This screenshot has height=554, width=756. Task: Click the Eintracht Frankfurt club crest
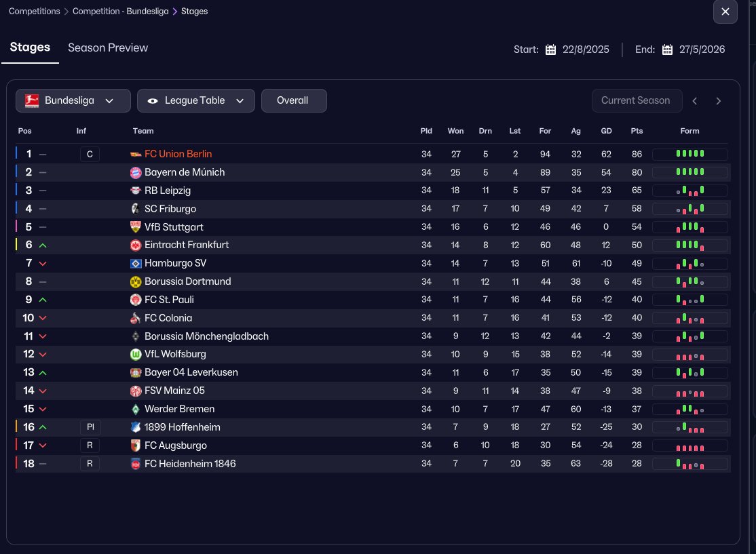pos(136,245)
